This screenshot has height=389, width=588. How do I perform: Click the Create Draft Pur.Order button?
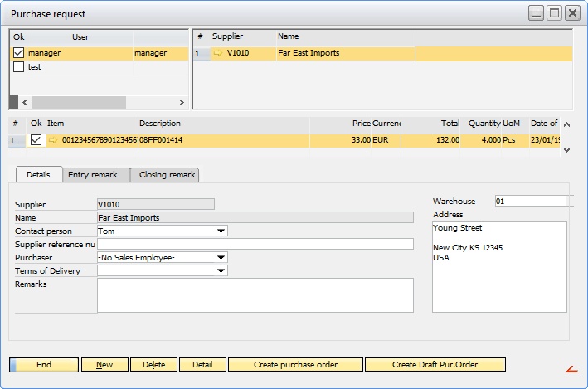[435, 365]
